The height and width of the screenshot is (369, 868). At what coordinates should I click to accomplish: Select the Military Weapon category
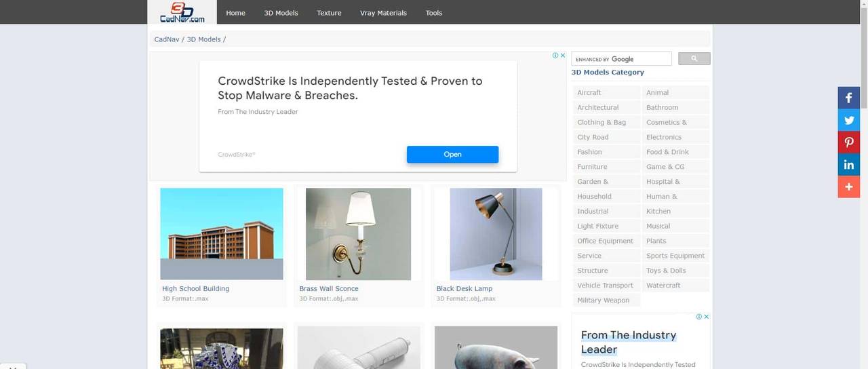603,300
